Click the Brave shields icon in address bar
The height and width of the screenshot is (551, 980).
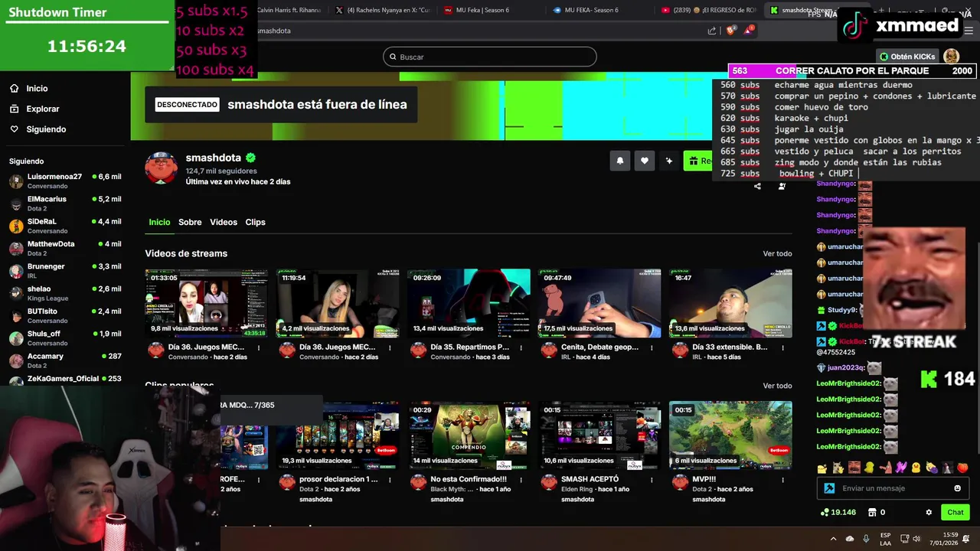coord(730,31)
